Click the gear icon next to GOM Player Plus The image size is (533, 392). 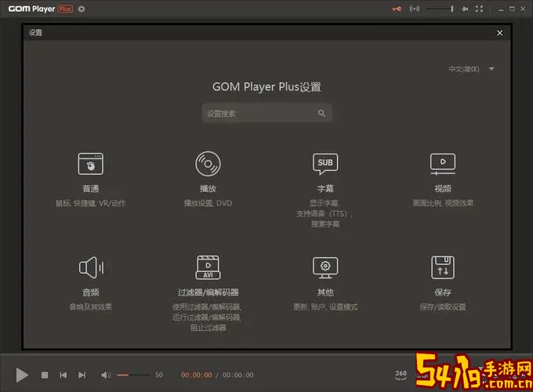[82, 9]
